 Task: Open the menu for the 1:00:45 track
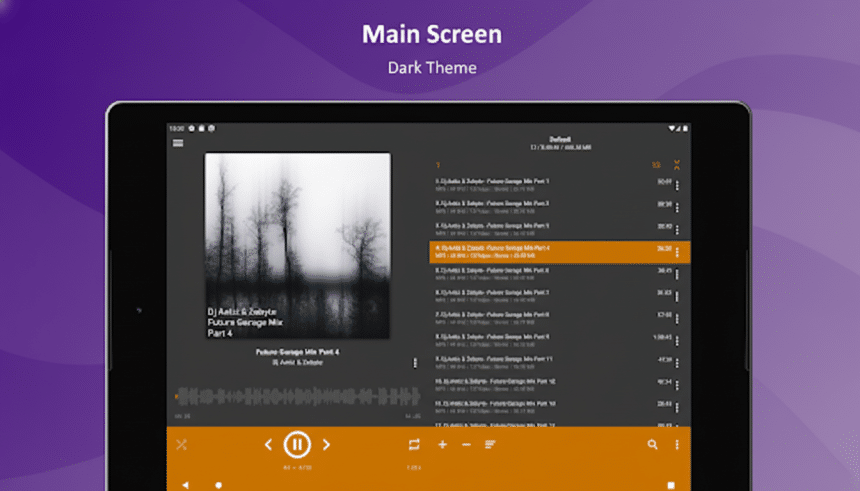tap(677, 341)
